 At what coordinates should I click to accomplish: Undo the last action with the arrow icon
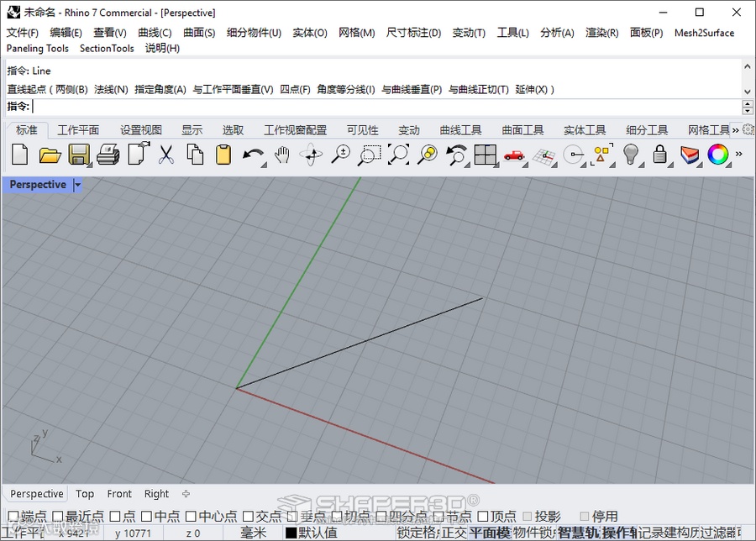253,155
